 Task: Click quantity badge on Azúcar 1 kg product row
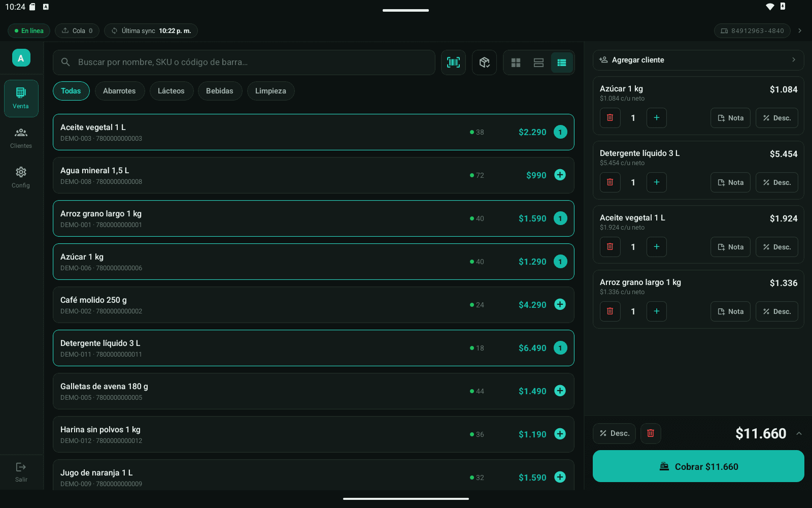(560, 262)
